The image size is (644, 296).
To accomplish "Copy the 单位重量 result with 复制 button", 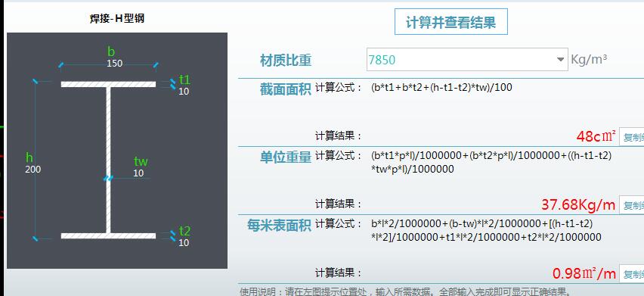I will pos(632,204).
